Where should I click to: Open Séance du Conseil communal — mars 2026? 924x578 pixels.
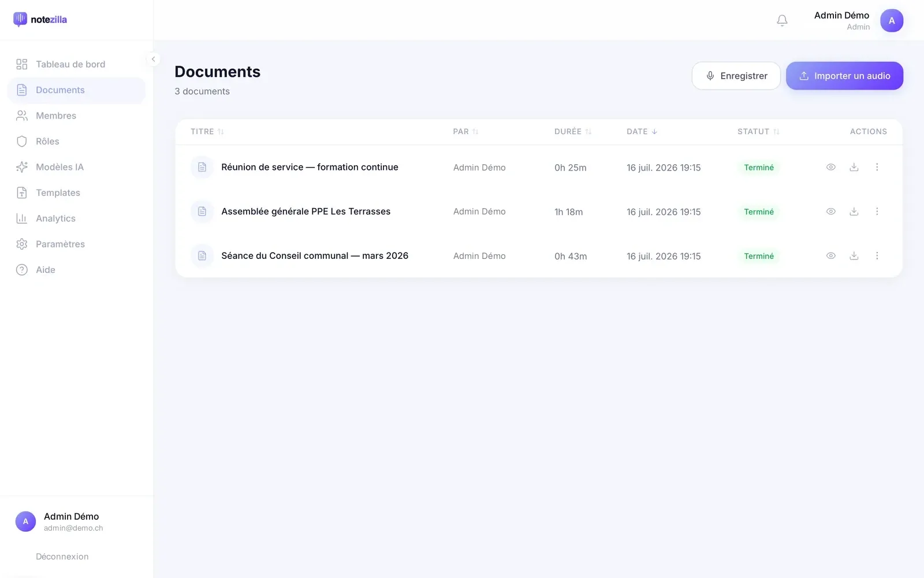(315, 255)
